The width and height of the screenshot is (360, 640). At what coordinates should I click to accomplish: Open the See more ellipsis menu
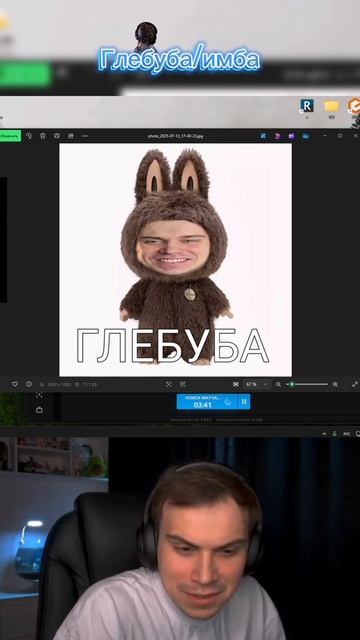(x=84, y=136)
